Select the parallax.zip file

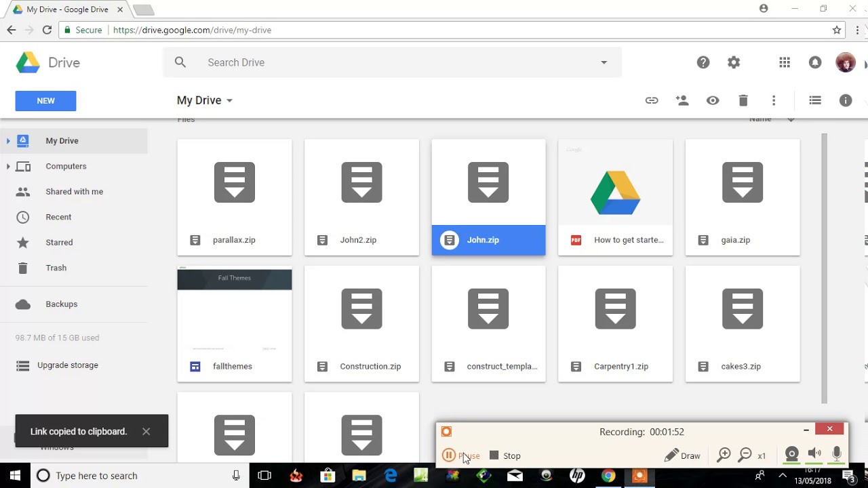tap(235, 197)
